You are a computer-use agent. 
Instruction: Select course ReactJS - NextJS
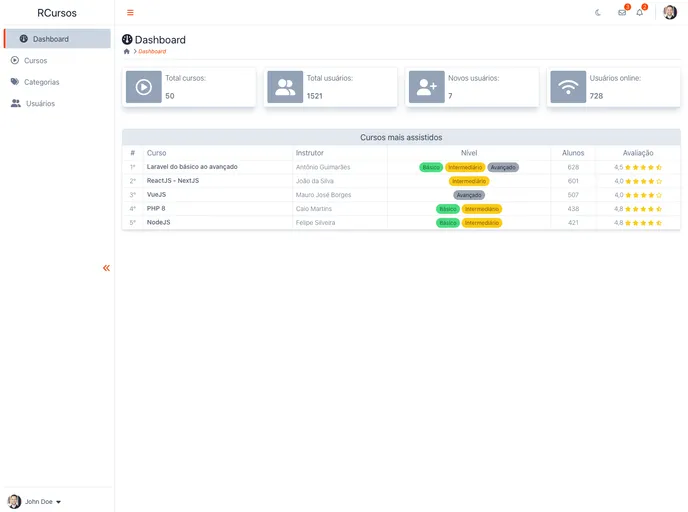(x=173, y=180)
